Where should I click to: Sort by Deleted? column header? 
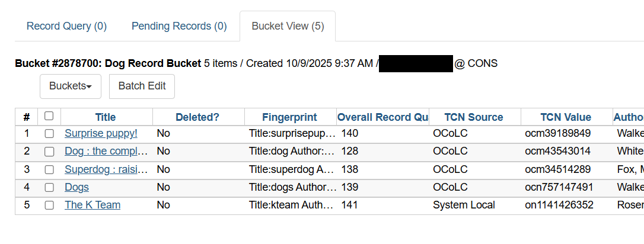[197, 117]
